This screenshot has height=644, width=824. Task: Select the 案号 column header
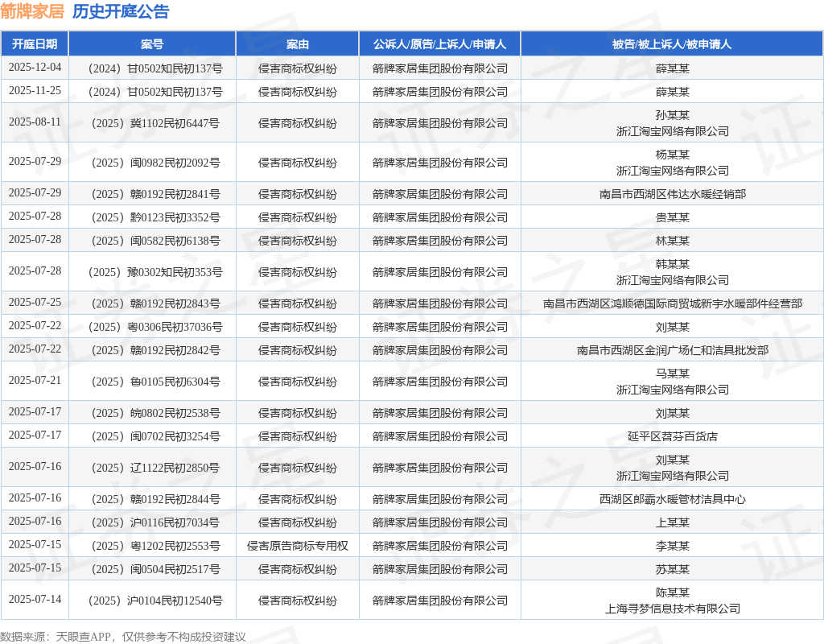click(152, 44)
